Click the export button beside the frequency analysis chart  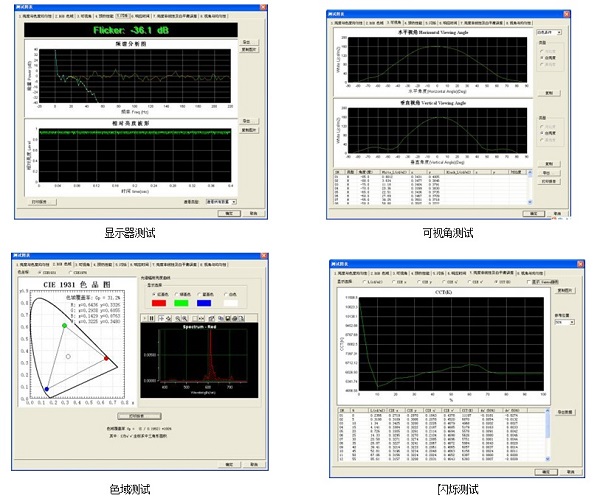[246, 41]
